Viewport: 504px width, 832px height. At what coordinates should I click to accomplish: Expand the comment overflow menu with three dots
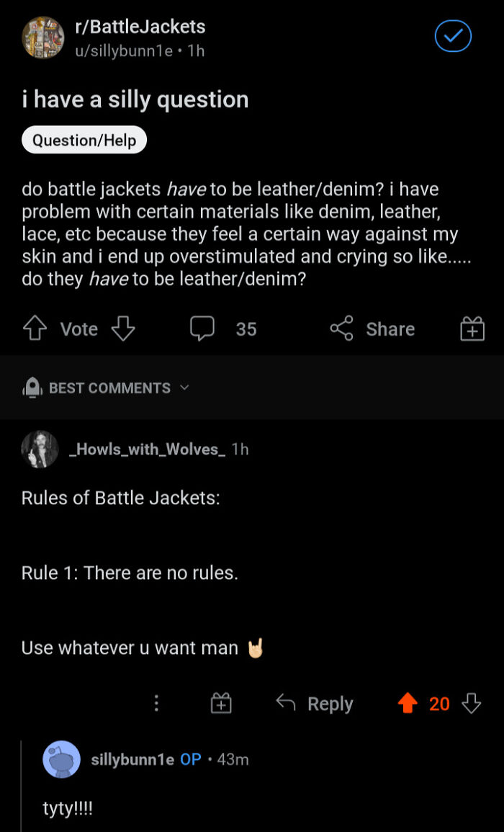point(156,703)
